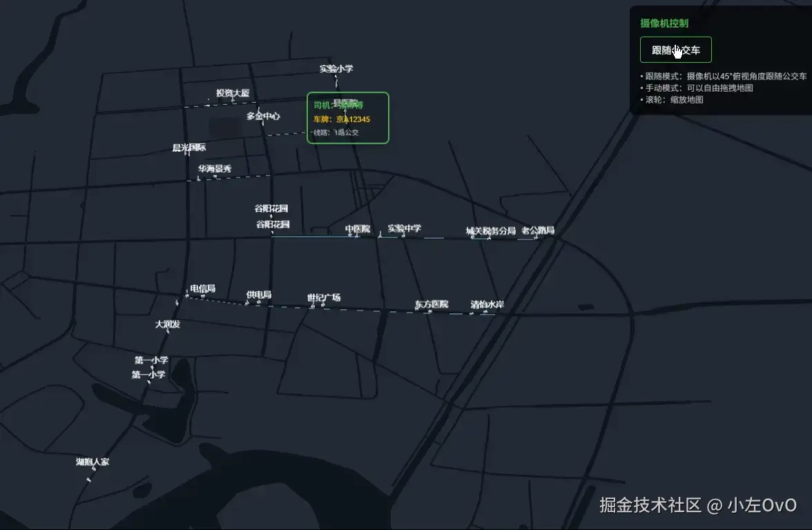Select the 电信局 station marker
This screenshot has width=812, height=530.
(202, 288)
